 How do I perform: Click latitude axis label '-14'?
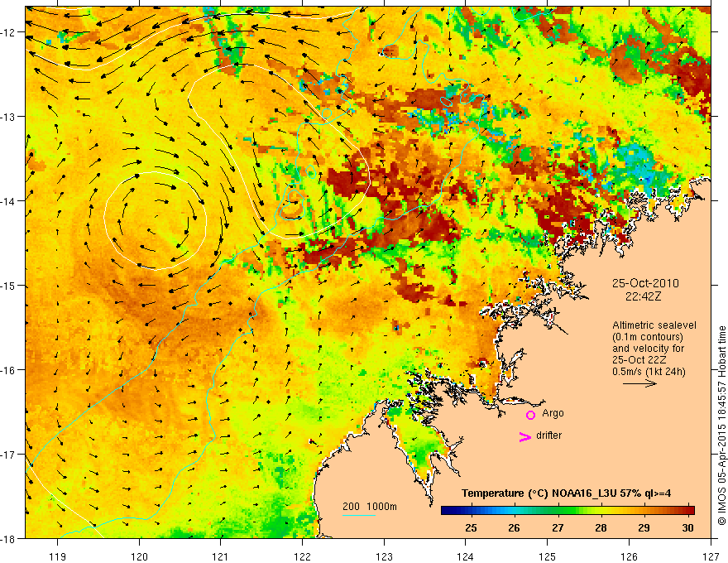(8, 201)
